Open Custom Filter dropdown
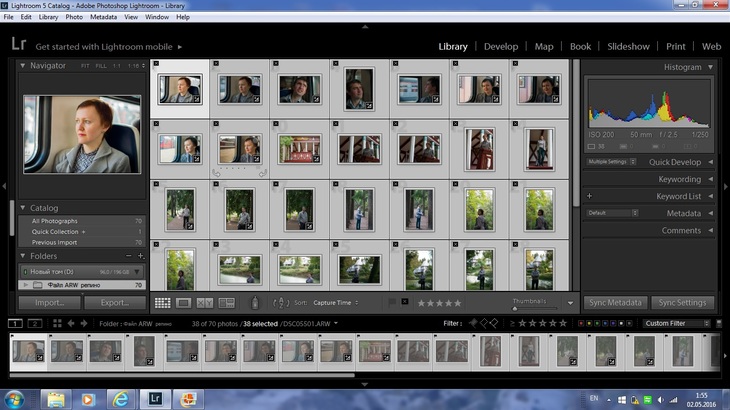Viewport: 730px width, 410px height. coord(676,323)
